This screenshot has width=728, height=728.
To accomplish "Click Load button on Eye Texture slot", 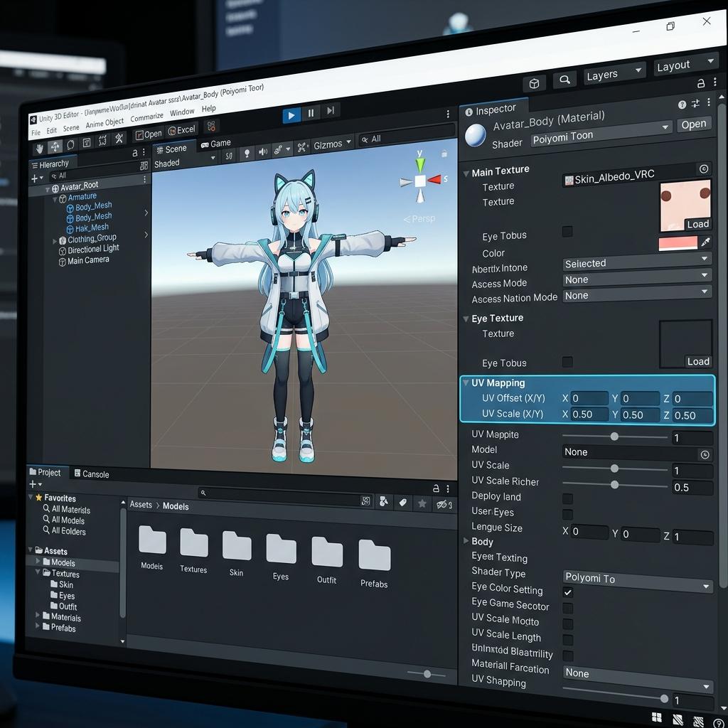I will point(698,361).
